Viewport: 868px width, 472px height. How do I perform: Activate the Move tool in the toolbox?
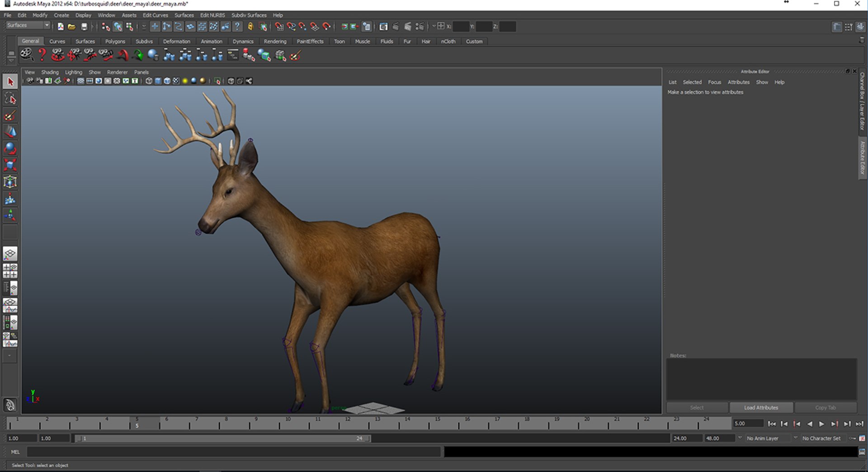coord(10,132)
